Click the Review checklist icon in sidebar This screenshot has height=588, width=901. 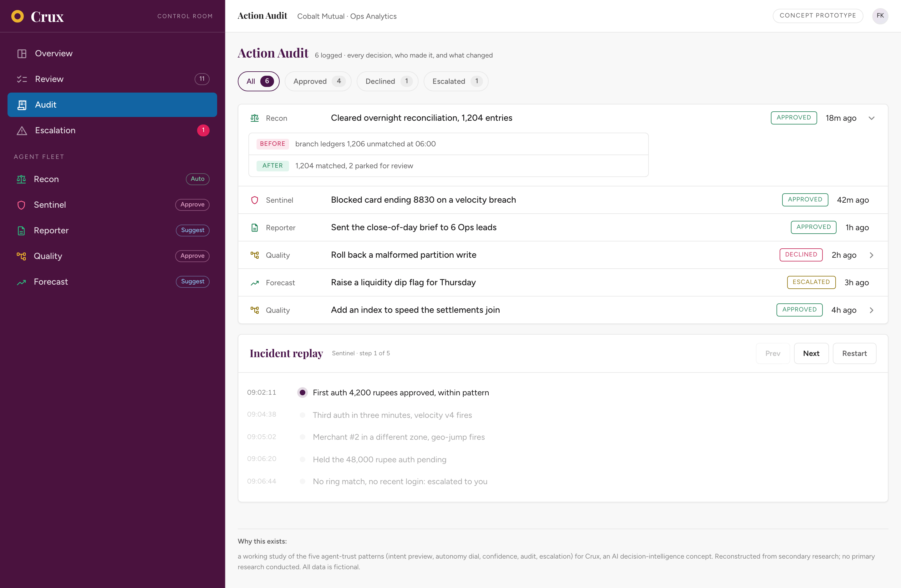22,79
